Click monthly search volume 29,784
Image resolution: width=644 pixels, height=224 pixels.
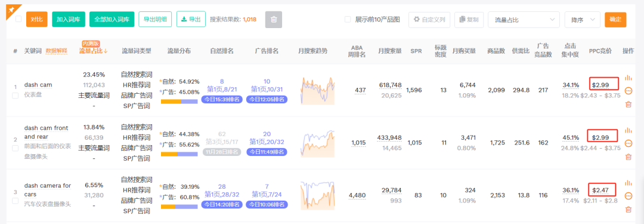tap(392, 190)
